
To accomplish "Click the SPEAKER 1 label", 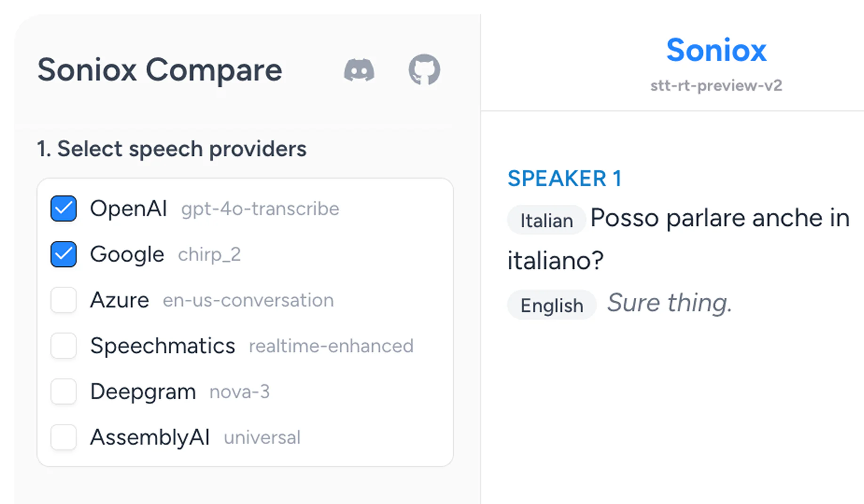I will pos(564,178).
